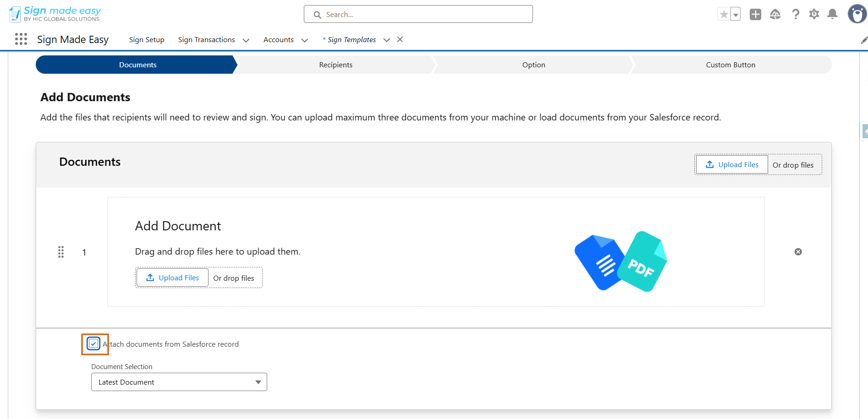Open the notifications bell
Image resolution: width=868 pixels, height=419 pixels.
832,14
